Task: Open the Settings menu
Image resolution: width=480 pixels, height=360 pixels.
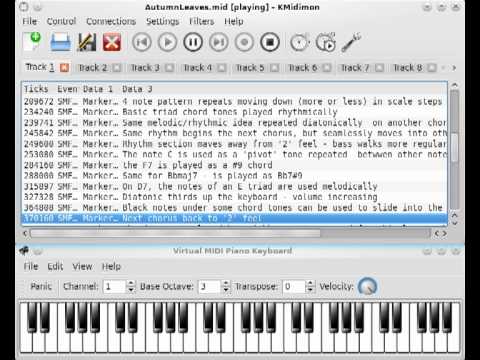Action: tap(162, 21)
